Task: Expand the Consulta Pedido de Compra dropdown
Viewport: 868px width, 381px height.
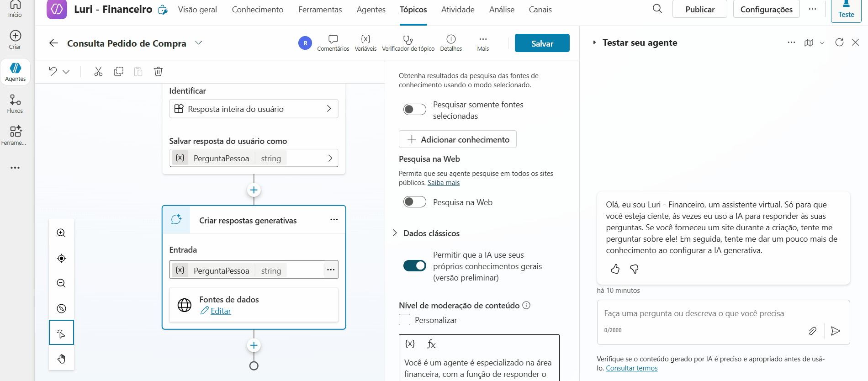Action: [198, 43]
